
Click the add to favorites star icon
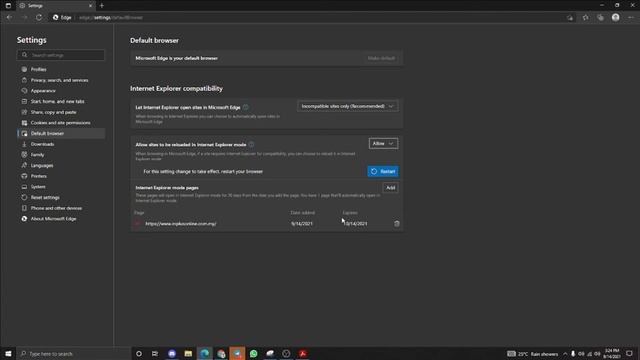(570, 18)
